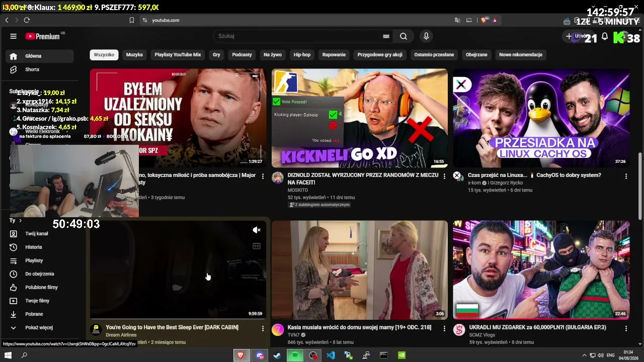Open Dream Airlines channel avatar
The width and height of the screenshot is (644, 362).
point(96,330)
